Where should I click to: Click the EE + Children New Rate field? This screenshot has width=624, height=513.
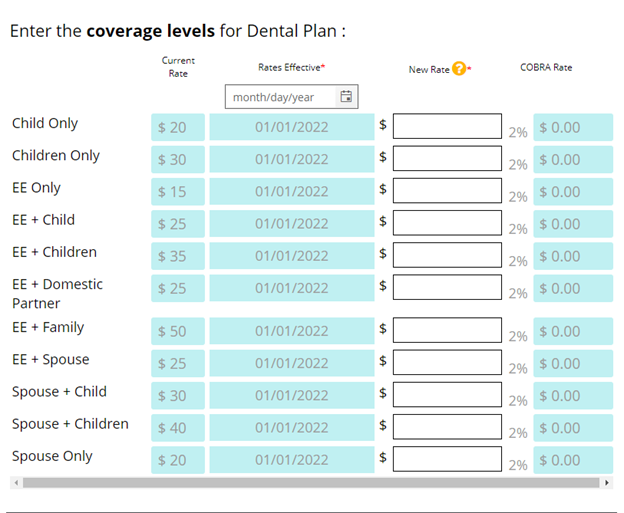(x=447, y=255)
